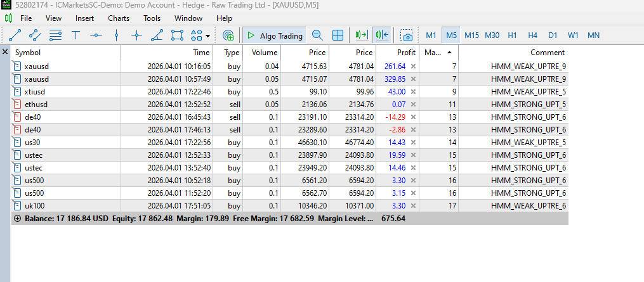Switch chart to MN timeframe
The width and height of the screenshot is (644, 282).
(x=593, y=35)
